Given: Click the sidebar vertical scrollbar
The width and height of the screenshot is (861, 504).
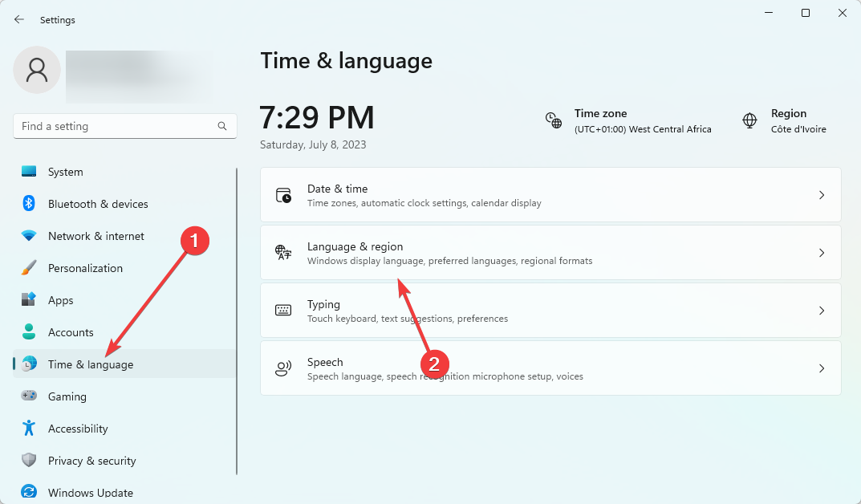Looking at the screenshot, I should [x=237, y=321].
